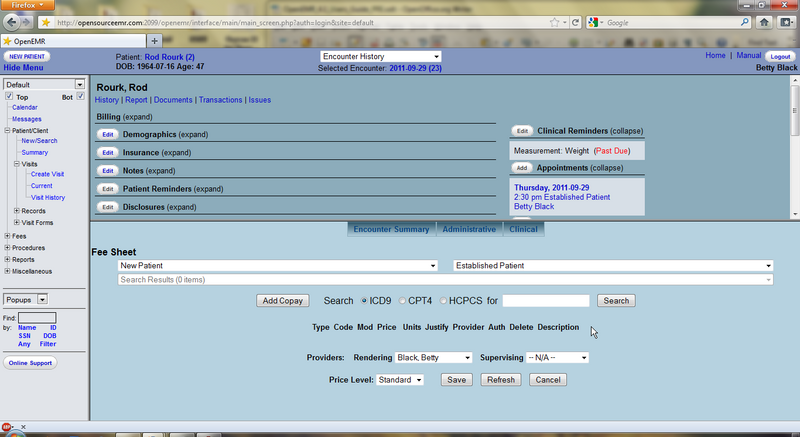Open the Encounter History dropdown
The image size is (800, 437).
(380, 57)
